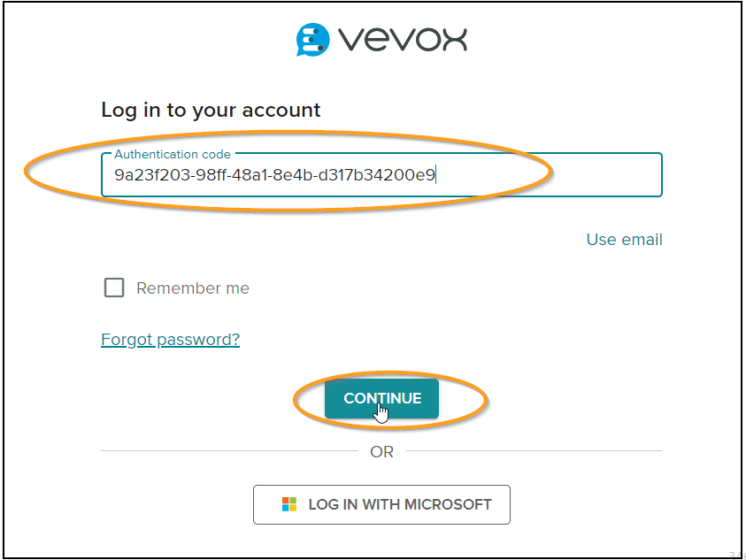Click the vevox wordmark text
746x560 pixels.
click(x=403, y=39)
